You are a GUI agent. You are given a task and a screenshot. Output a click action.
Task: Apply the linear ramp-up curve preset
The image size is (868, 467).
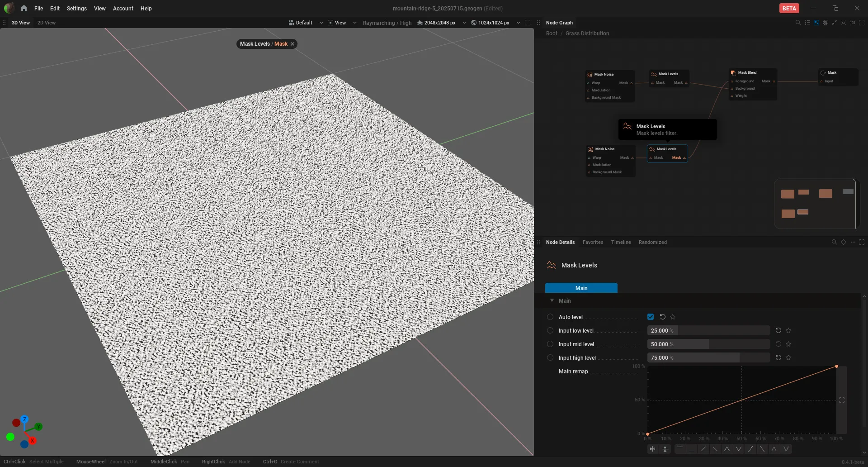(703, 449)
